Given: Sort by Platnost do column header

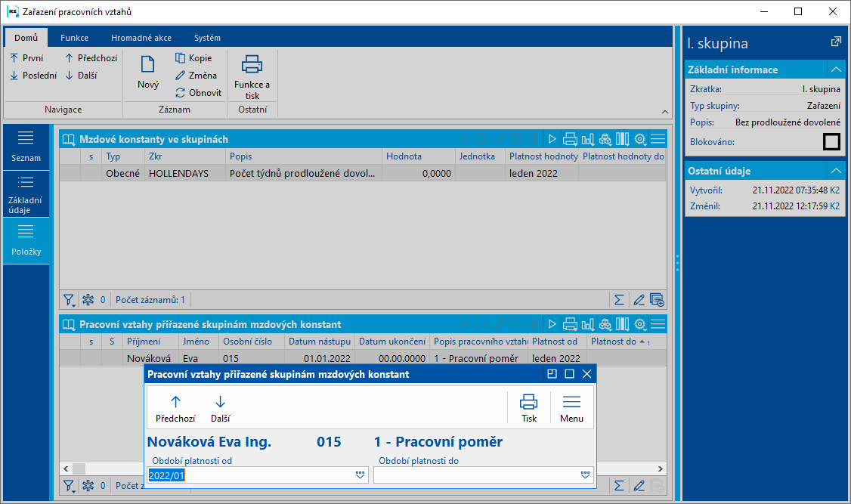Looking at the screenshot, I should click(613, 342).
